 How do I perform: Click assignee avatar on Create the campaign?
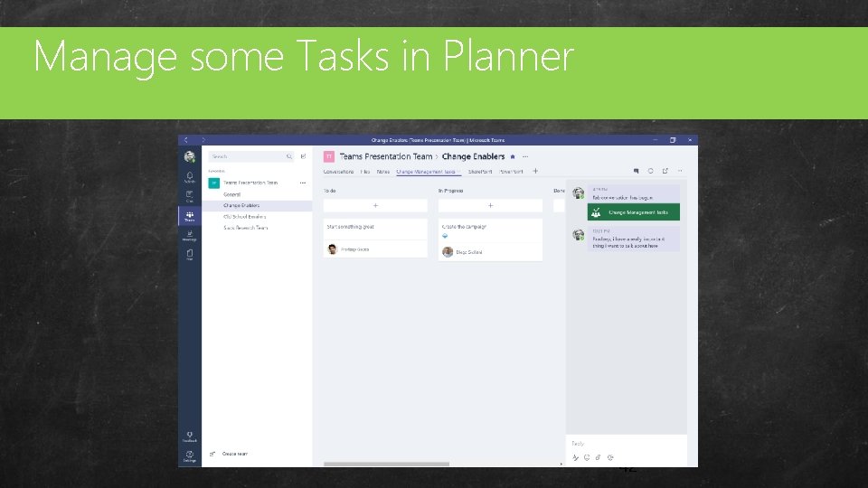pyautogui.click(x=448, y=252)
